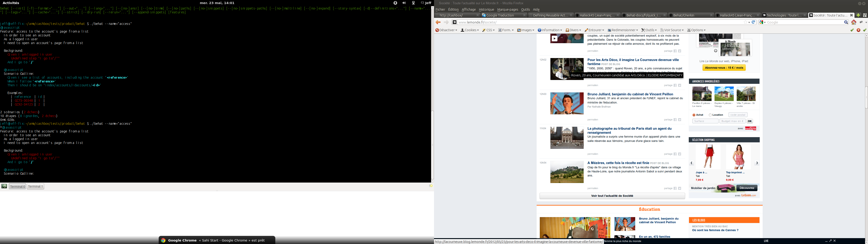Open the Marque-pages menu
Image resolution: width=868 pixels, height=244 pixels.
pyautogui.click(x=507, y=9)
